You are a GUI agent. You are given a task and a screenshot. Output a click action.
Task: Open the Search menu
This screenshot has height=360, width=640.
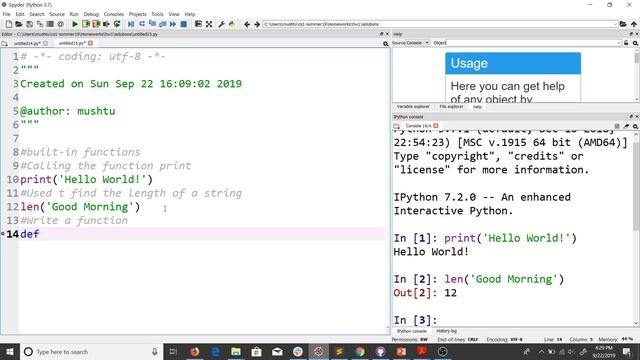click(37, 14)
